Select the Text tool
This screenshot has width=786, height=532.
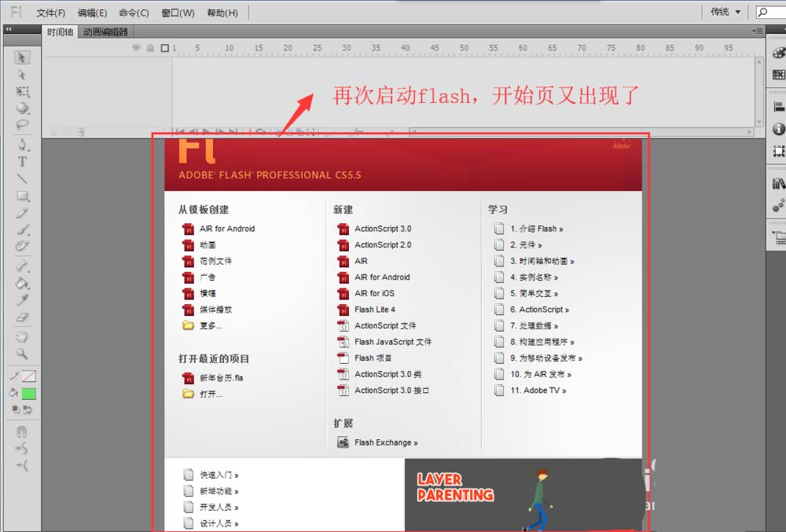coord(21,161)
